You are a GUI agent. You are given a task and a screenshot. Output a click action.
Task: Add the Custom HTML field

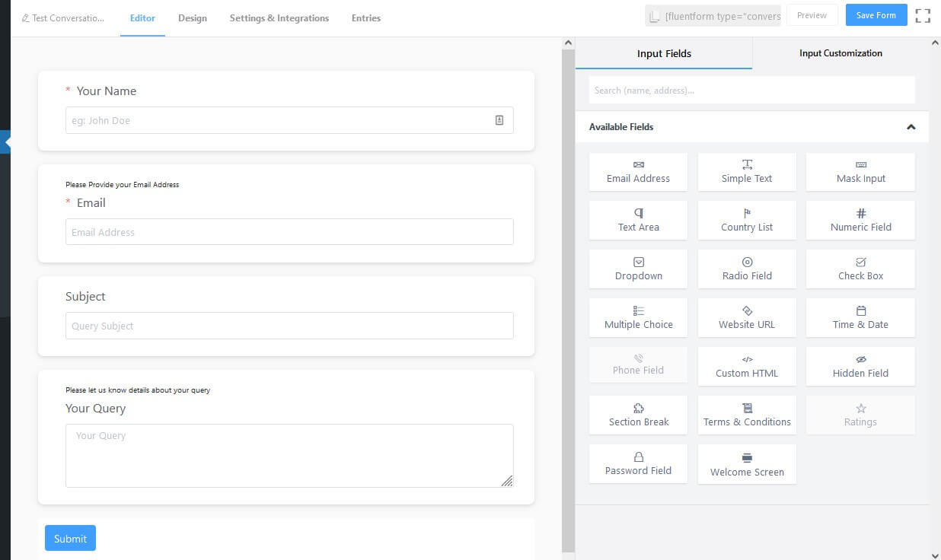click(747, 367)
